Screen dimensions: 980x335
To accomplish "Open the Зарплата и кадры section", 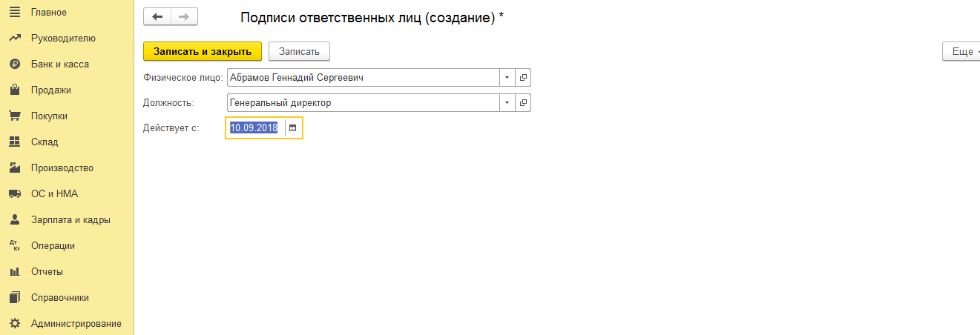I will [x=71, y=220].
